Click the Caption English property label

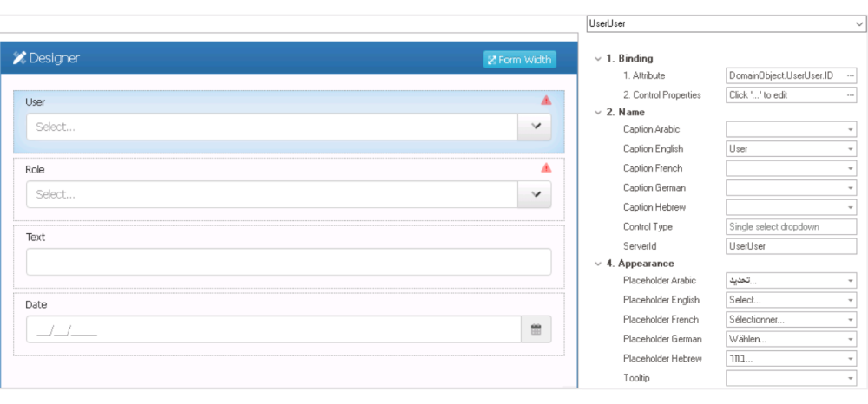[654, 148]
